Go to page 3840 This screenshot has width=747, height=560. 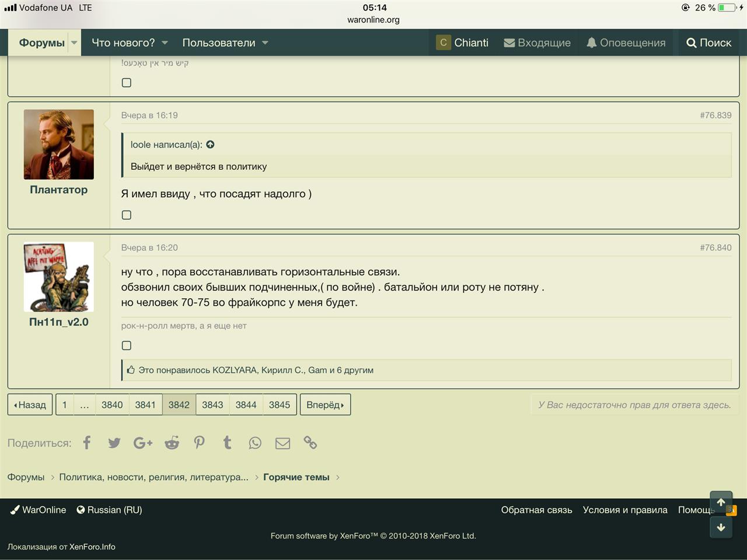(x=112, y=405)
